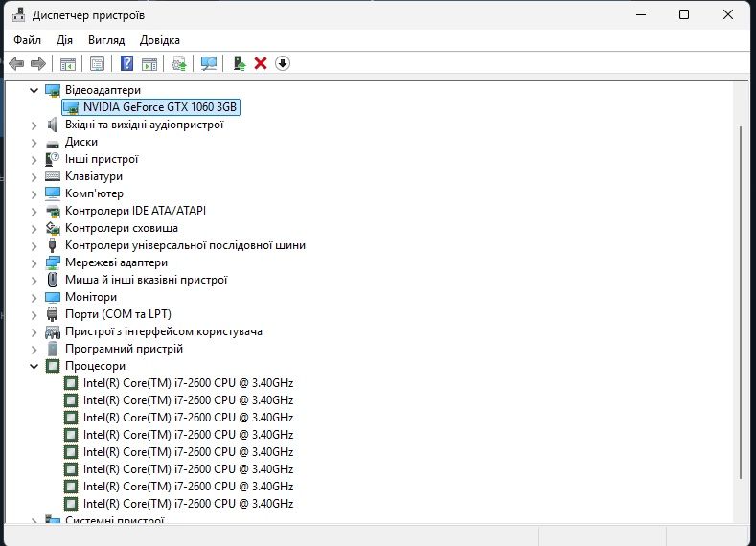Click the Device Manager title bar icon
Screen dimensions: 756x546
click(x=18, y=15)
